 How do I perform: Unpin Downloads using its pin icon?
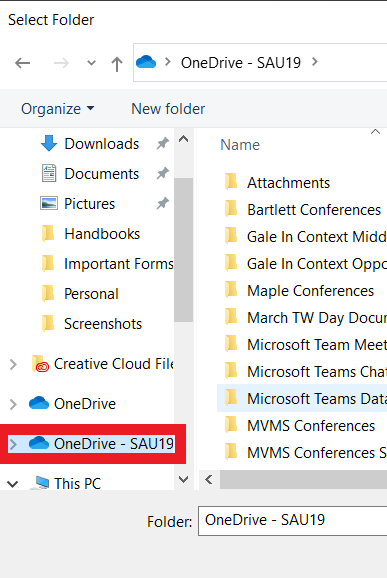click(x=163, y=143)
